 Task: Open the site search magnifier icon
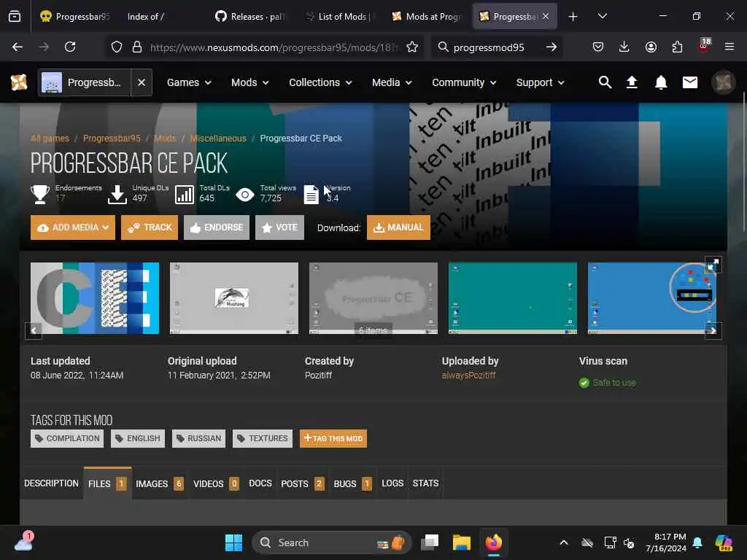pos(605,82)
